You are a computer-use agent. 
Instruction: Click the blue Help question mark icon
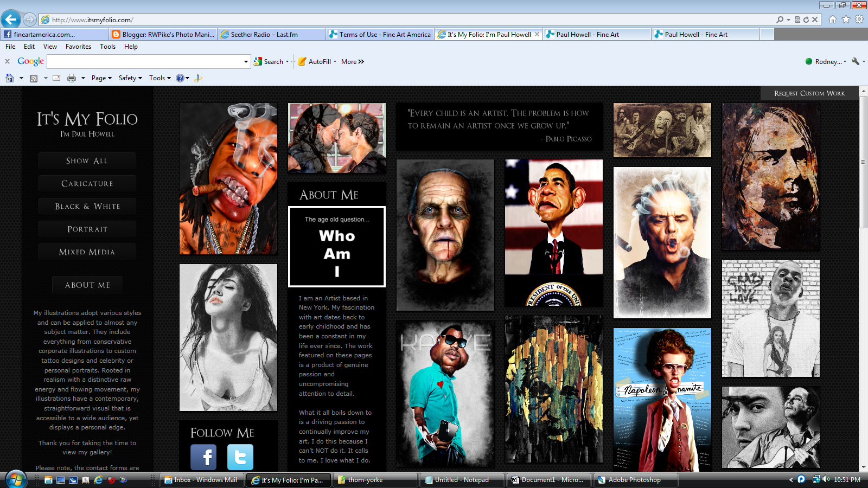(180, 78)
